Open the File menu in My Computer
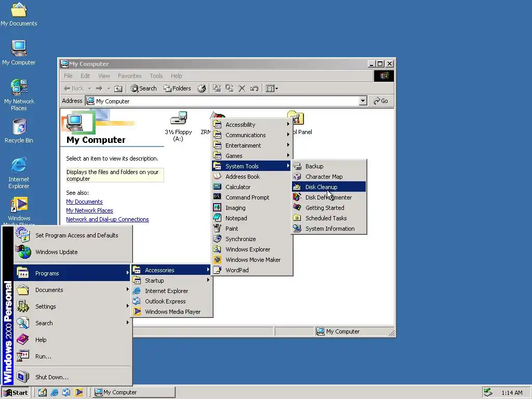The width and height of the screenshot is (532, 399). tap(68, 76)
